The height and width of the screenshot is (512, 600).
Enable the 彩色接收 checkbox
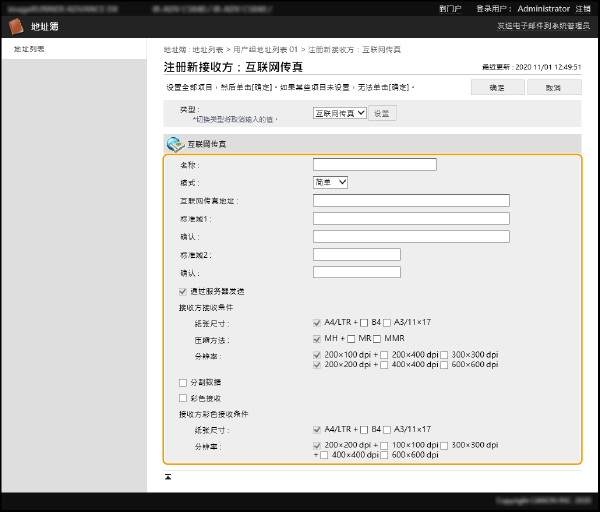(182, 397)
